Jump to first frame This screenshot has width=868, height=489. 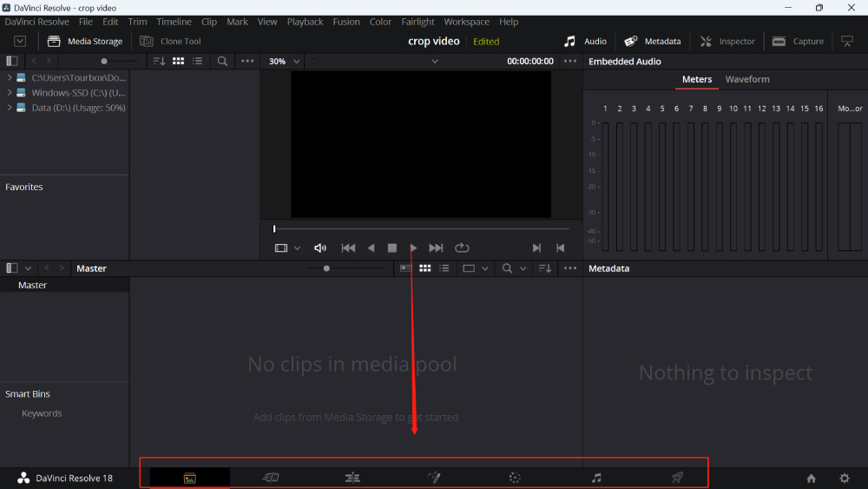click(348, 248)
